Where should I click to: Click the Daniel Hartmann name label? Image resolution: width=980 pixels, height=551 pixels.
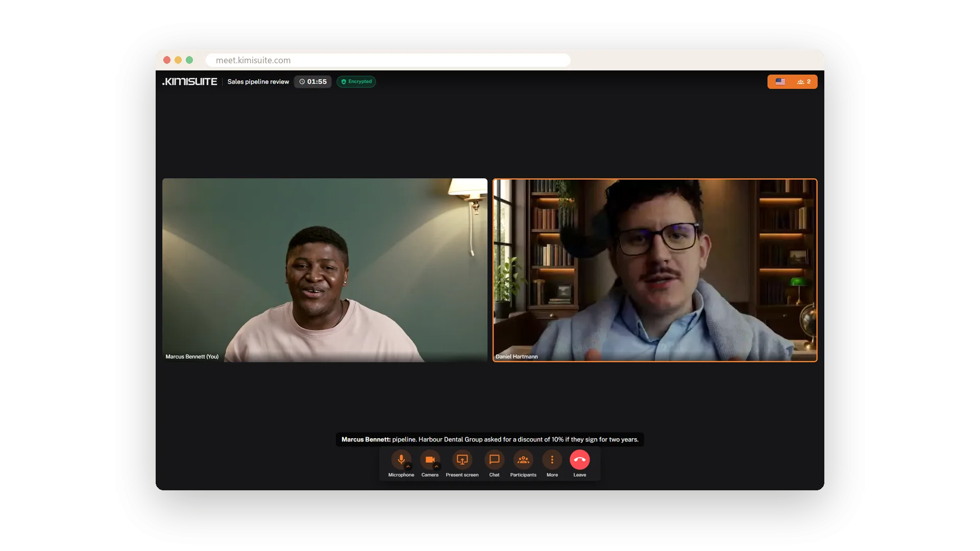click(517, 357)
